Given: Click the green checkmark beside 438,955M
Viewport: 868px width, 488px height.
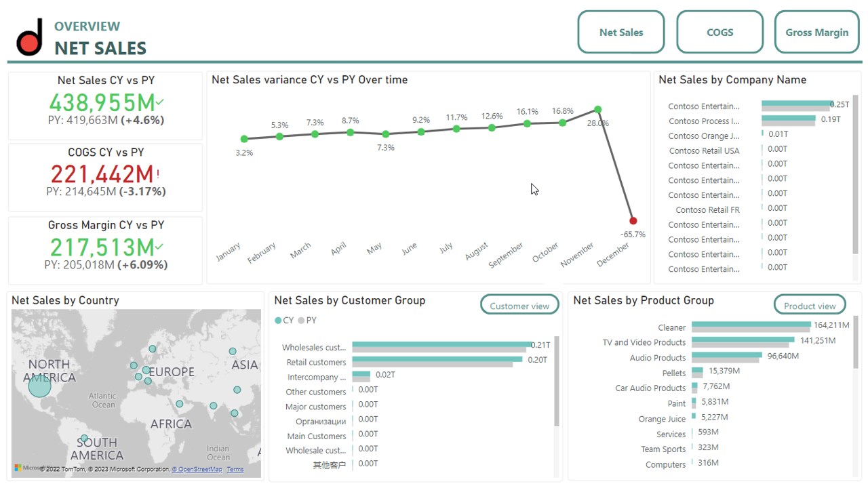Looking at the screenshot, I should pyautogui.click(x=160, y=102).
